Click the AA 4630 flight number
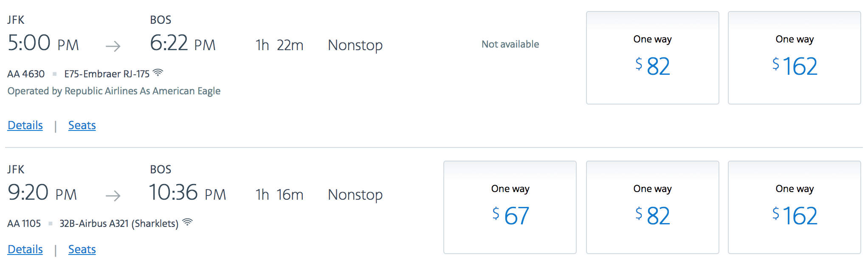Viewport: 868px width, 266px height. click(26, 74)
